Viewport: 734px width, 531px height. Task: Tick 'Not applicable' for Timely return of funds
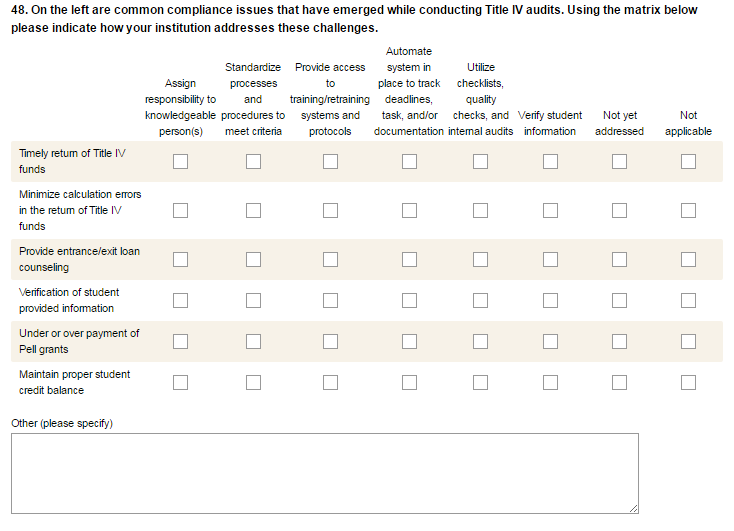(x=688, y=162)
